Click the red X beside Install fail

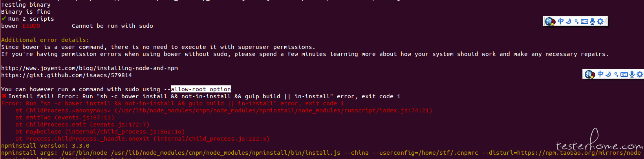click(x=4, y=96)
